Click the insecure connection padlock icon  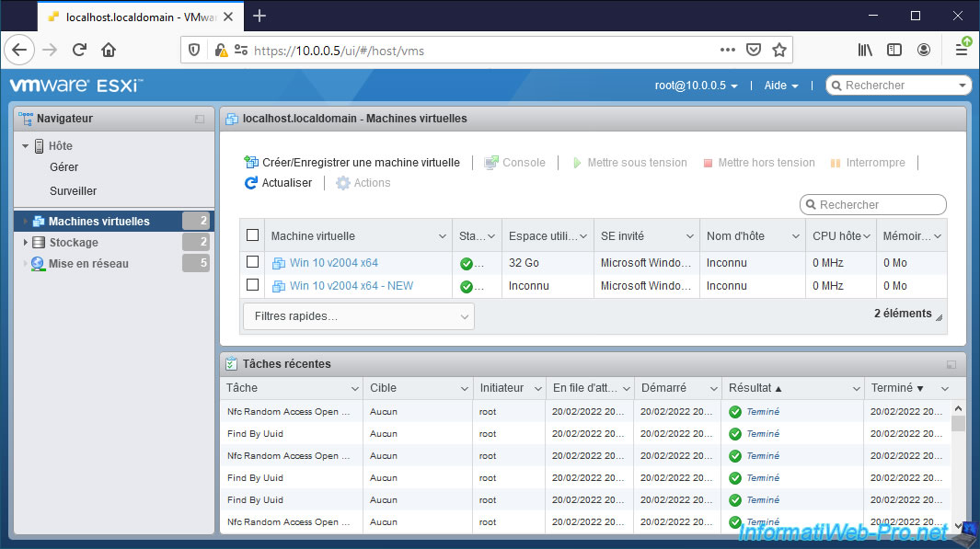point(221,50)
